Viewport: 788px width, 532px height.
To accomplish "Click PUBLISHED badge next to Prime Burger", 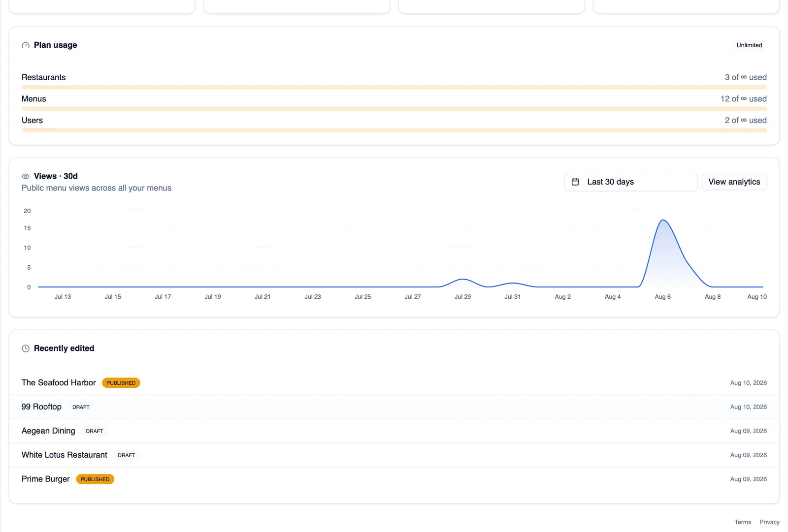I will point(95,479).
